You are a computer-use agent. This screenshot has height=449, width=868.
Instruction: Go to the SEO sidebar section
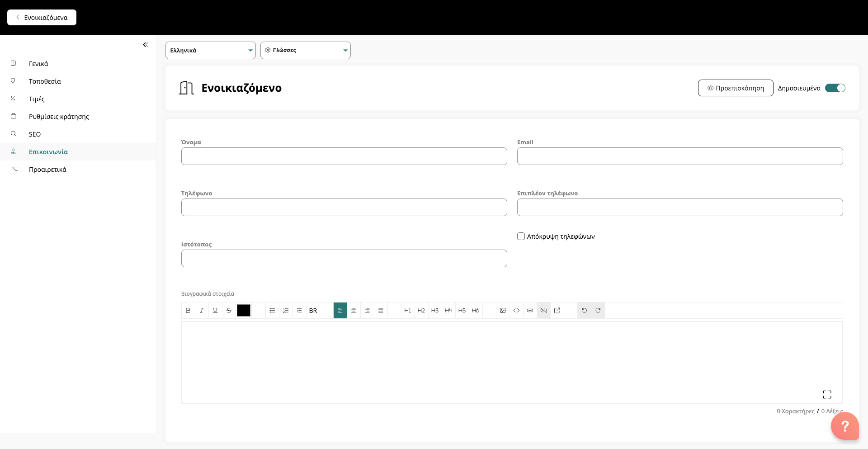point(35,134)
